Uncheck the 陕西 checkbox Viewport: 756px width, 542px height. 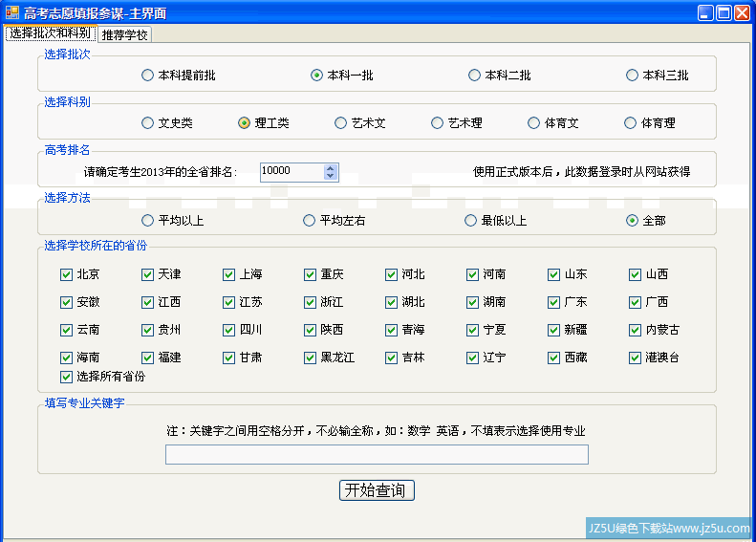click(x=310, y=331)
